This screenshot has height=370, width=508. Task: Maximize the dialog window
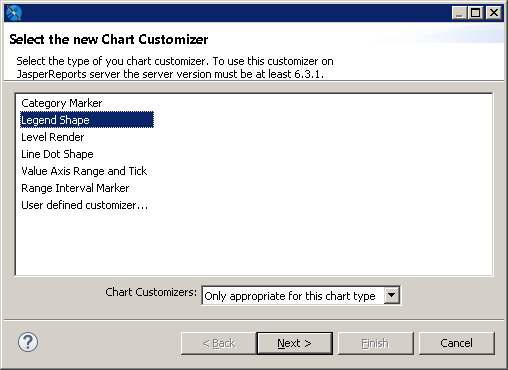tap(476, 13)
